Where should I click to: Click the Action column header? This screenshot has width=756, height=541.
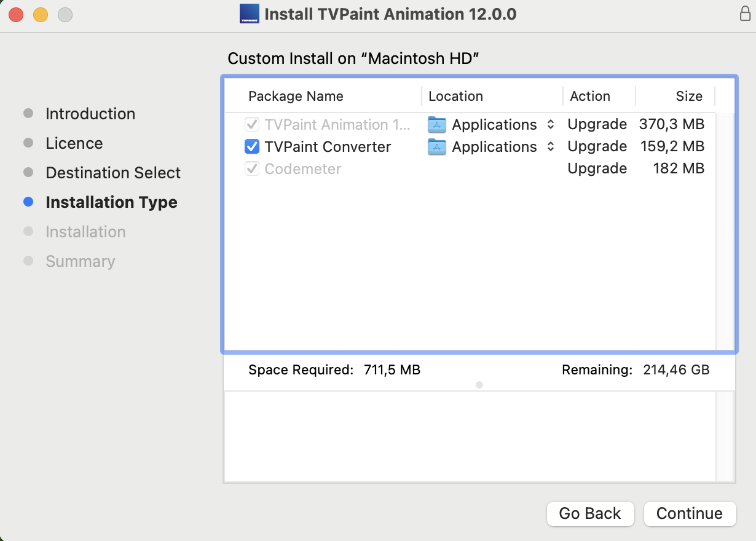point(590,97)
